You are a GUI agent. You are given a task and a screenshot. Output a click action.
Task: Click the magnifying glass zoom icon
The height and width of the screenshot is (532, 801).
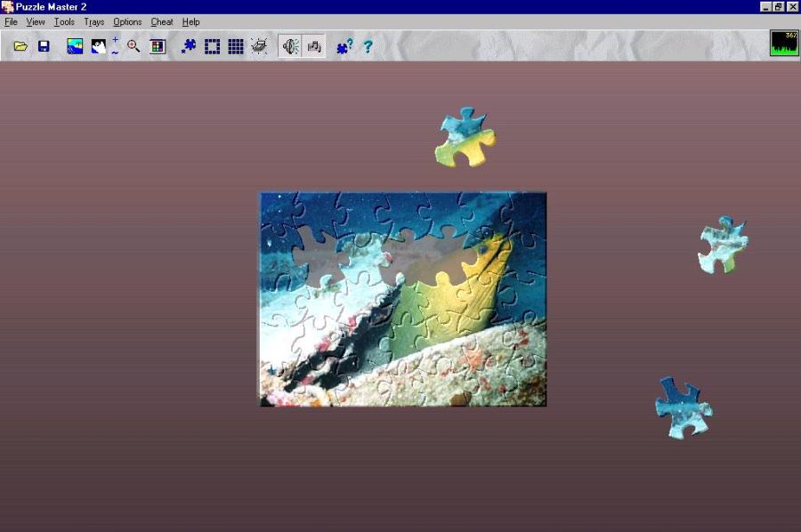(x=133, y=46)
